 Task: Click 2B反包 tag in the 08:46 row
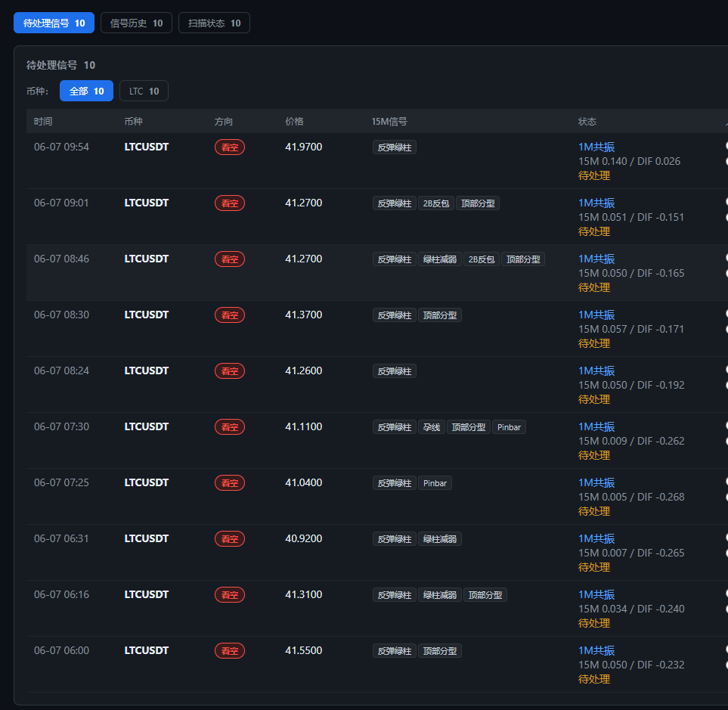click(482, 259)
